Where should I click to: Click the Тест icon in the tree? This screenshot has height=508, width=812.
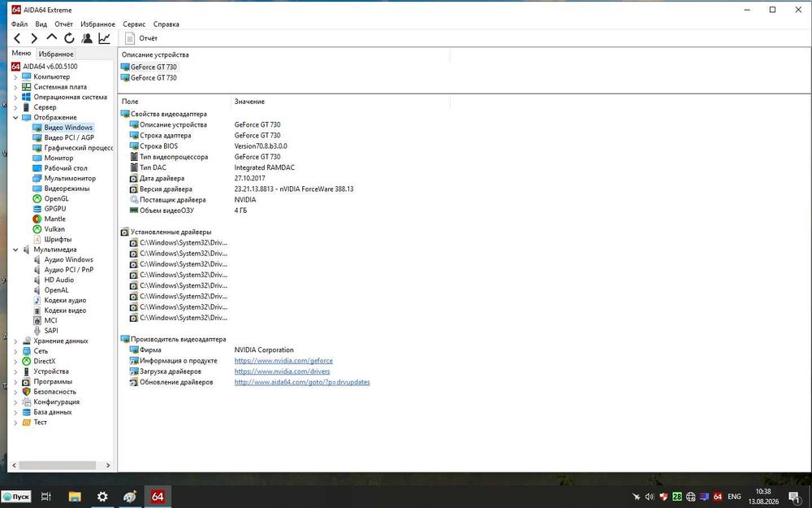(x=27, y=423)
